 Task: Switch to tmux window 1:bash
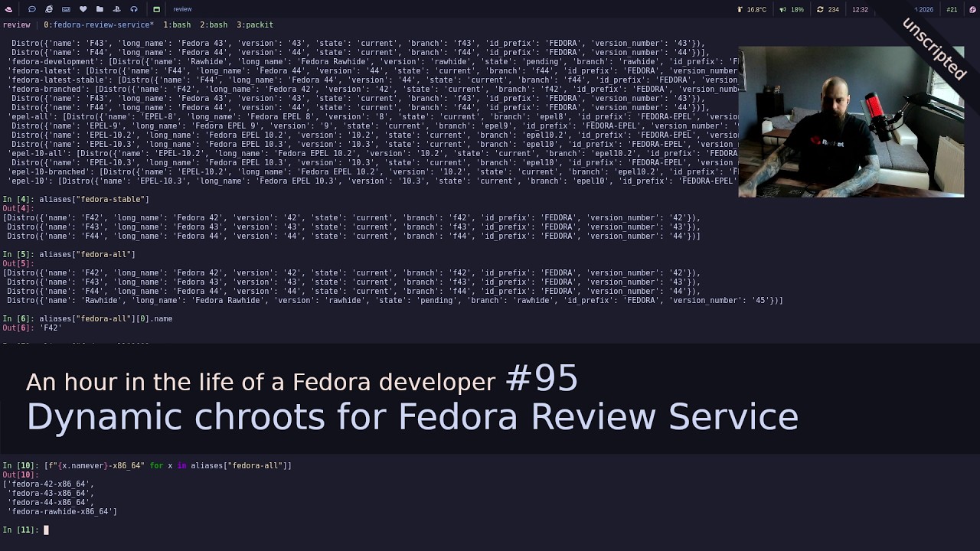tap(177, 24)
